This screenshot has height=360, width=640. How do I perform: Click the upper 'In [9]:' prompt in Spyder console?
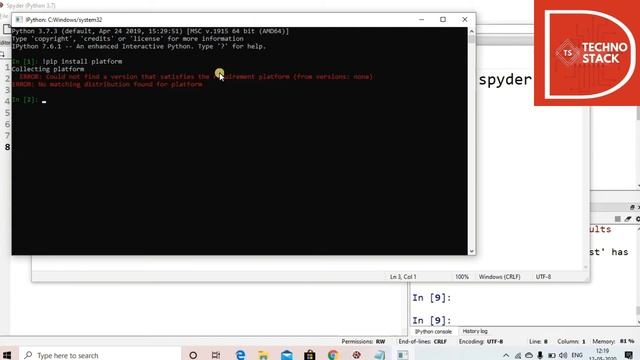point(431,298)
